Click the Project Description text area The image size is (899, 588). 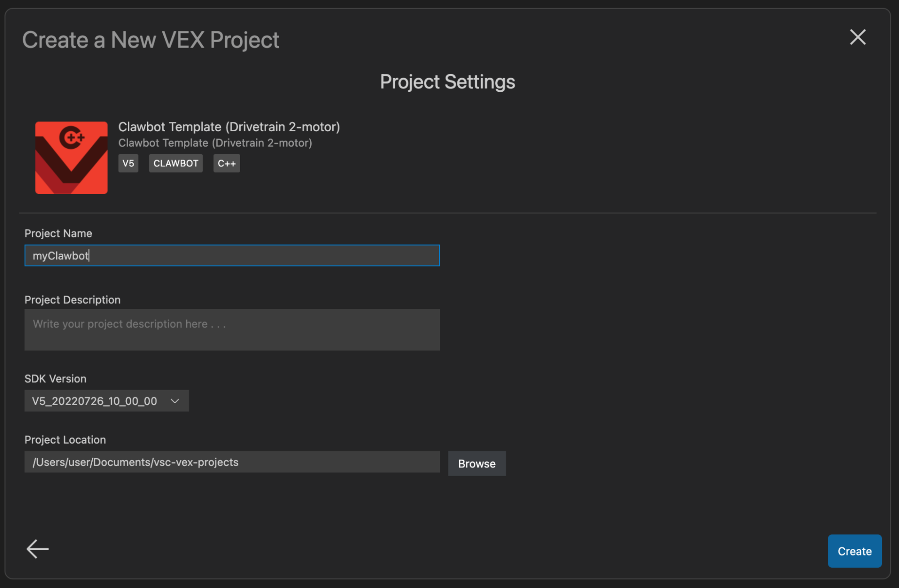tap(232, 331)
